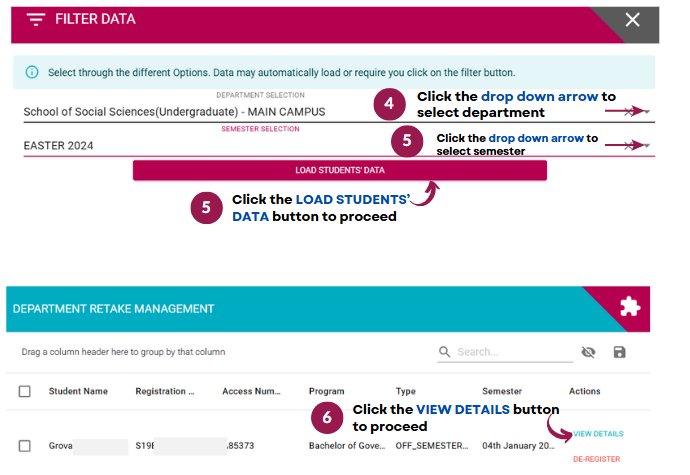
Task: Clear the EASTER 2024 semester selection
Action: click(629, 146)
